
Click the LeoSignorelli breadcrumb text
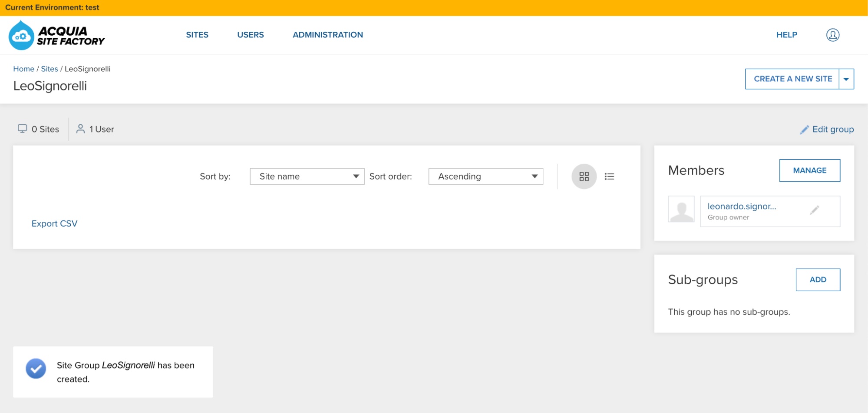point(87,69)
